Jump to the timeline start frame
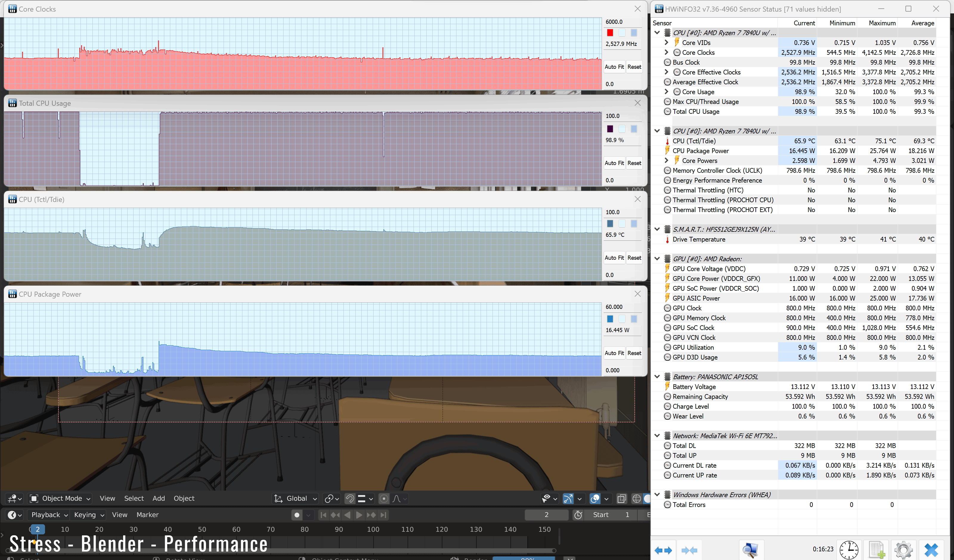This screenshot has height=560, width=954. click(323, 515)
